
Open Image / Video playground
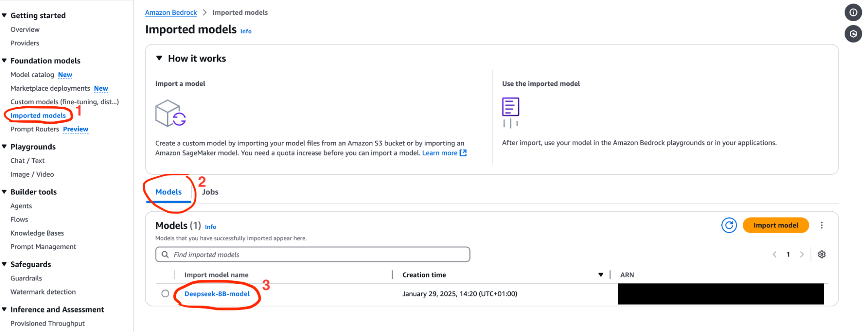32,174
